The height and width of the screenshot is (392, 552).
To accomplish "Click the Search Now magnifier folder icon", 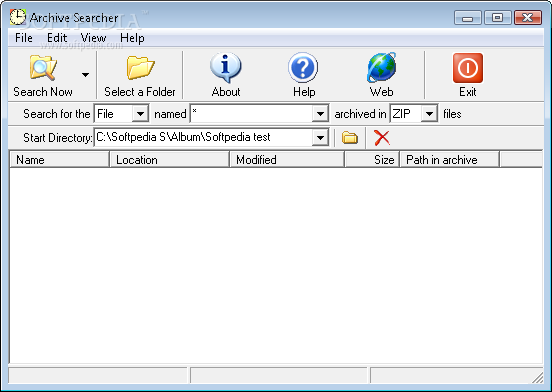I will pyautogui.click(x=43, y=68).
